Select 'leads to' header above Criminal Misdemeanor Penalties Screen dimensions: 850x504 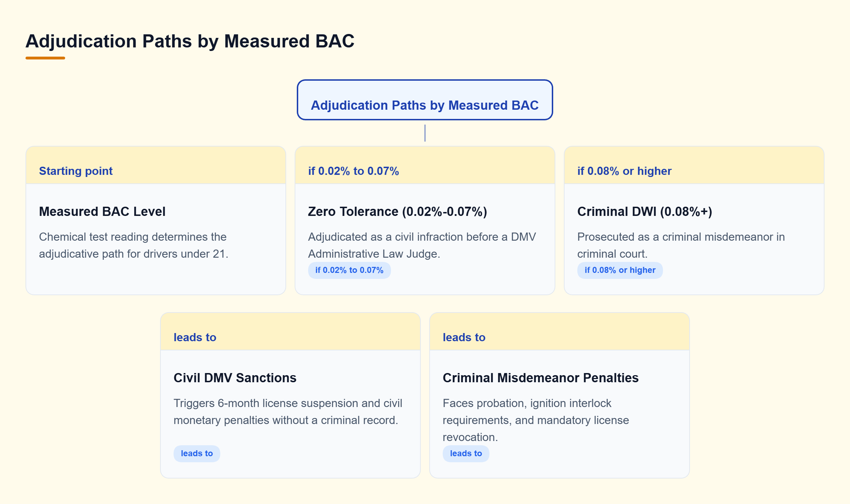(x=559, y=332)
